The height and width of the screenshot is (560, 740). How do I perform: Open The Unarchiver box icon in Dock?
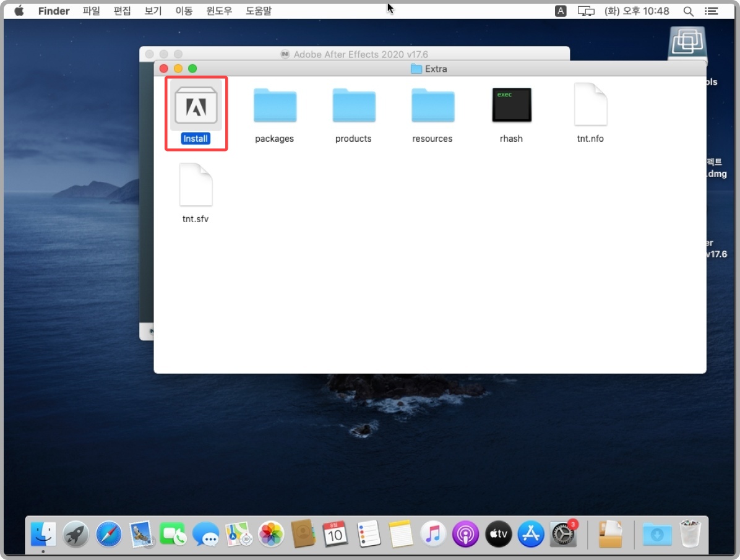(x=610, y=535)
